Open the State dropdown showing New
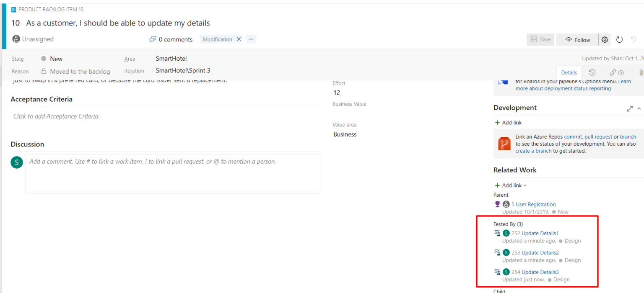Image resolution: width=644 pixels, height=293 pixels. tap(56, 59)
